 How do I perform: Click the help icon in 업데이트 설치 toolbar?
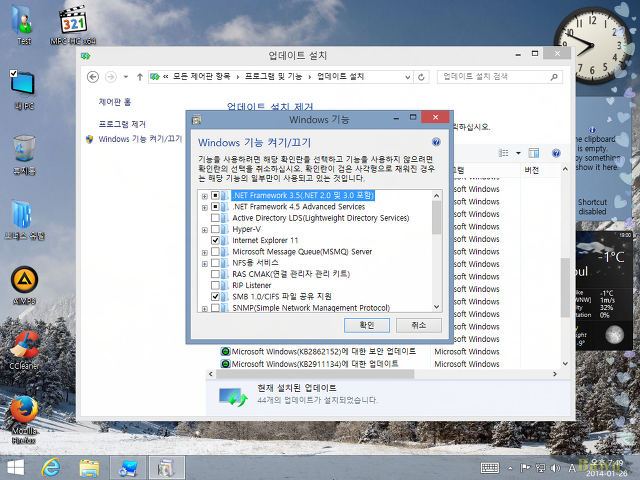(x=556, y=153)
